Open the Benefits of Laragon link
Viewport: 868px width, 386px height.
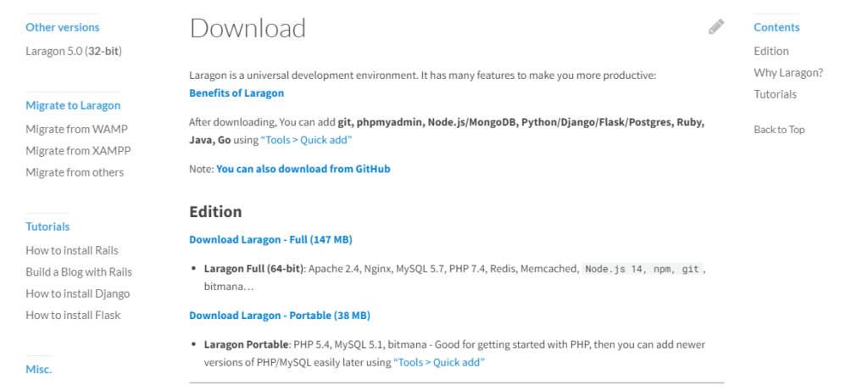(236, 93)
